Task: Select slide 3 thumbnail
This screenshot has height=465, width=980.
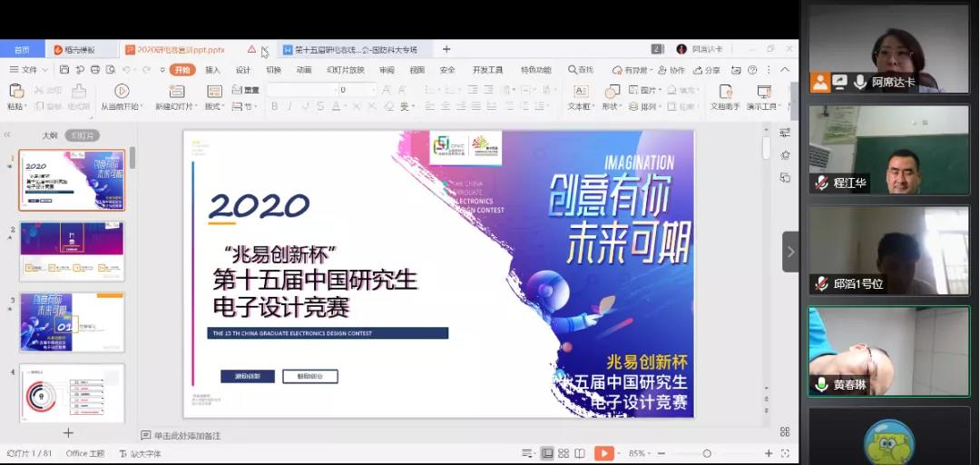Action: [73, 322]
